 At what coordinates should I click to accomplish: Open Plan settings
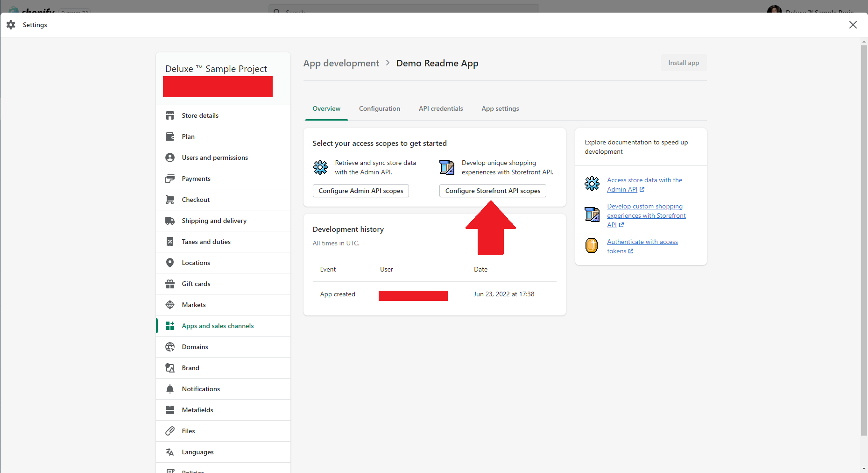tap(223, 136)
